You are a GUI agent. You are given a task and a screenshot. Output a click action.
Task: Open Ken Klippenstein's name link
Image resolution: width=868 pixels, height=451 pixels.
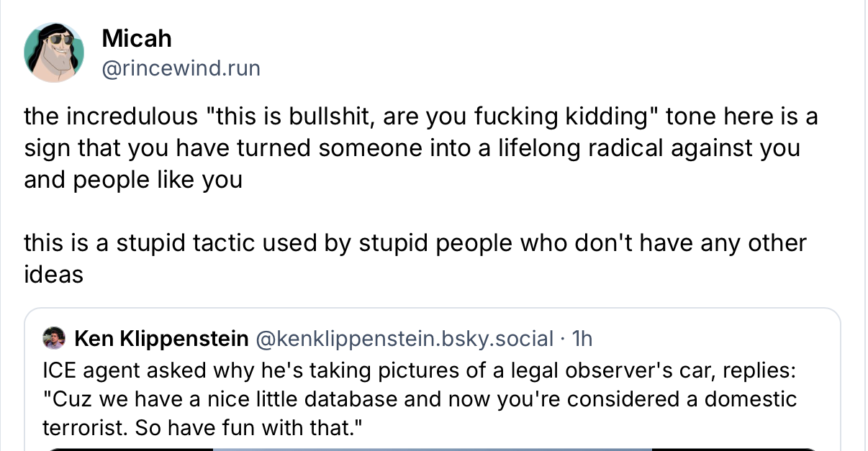pos(161,338)
